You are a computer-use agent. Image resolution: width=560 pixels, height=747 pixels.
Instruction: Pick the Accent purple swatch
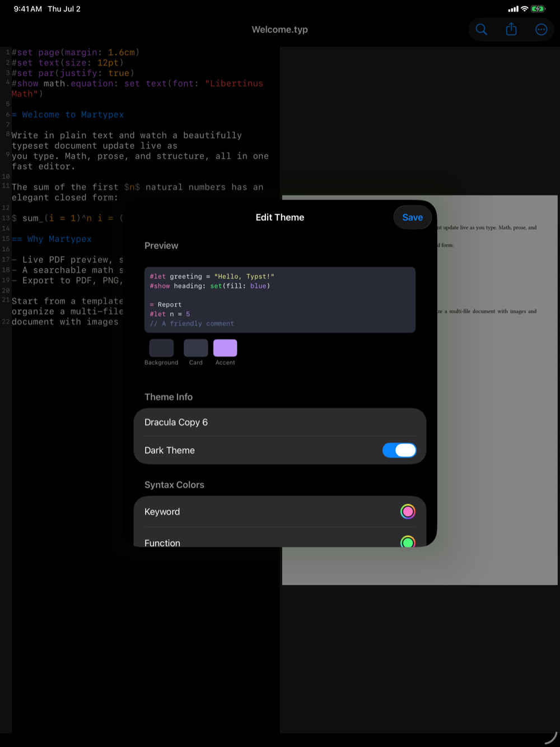[225, 348]
